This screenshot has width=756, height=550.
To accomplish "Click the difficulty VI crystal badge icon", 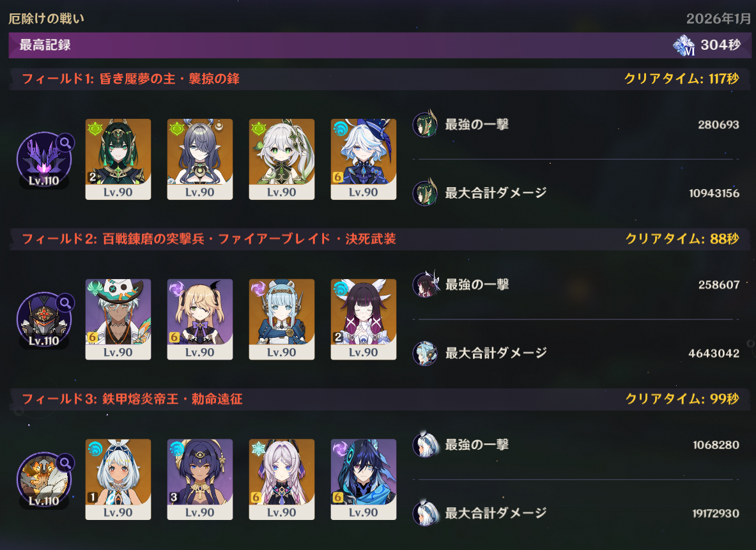I will coord(684,45).
